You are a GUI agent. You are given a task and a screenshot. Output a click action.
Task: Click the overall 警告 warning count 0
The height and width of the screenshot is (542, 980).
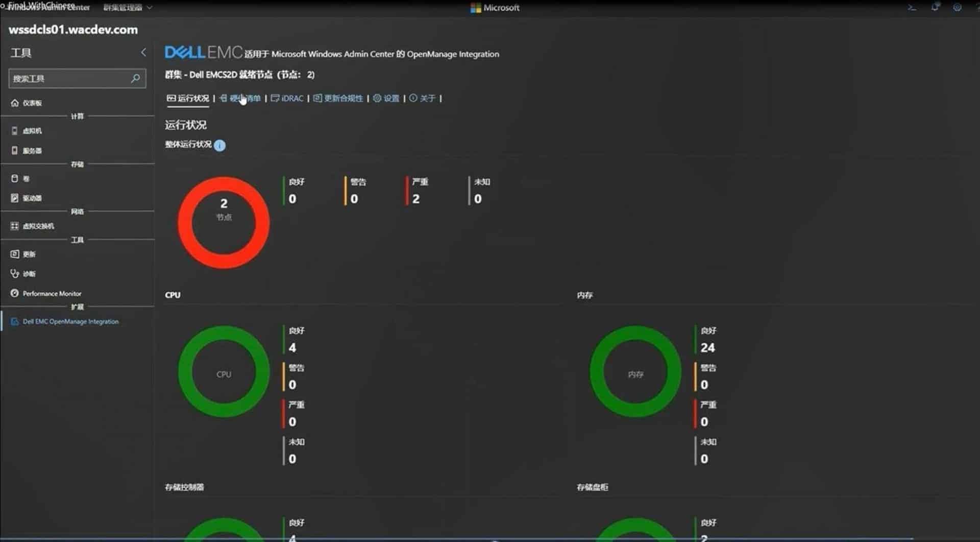pyautogui.click(x=354, y=199)
